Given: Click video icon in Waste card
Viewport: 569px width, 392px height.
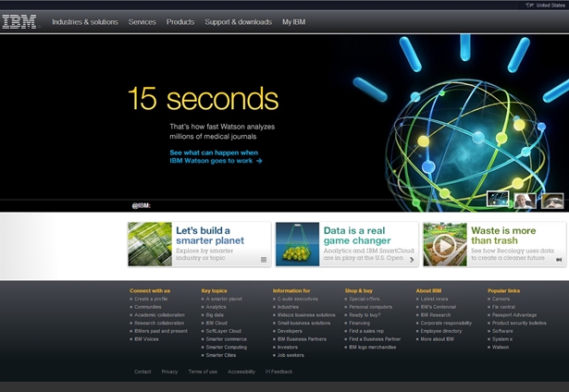Looking at the screenshot, I should click(559, 260).
